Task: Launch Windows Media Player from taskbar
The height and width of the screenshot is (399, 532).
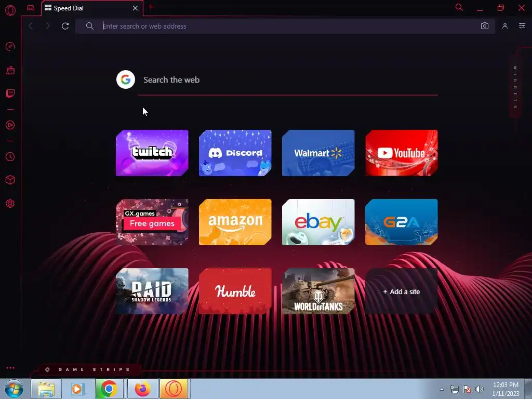Action: [x=77, y=389]
